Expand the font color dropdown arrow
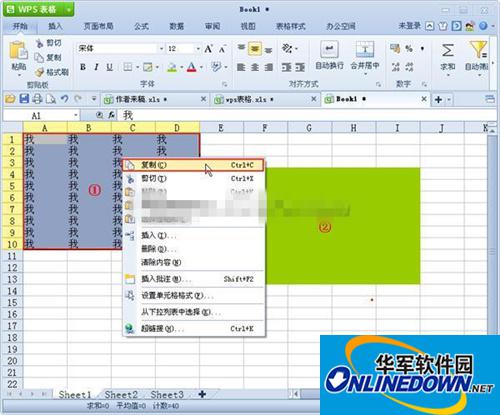This screenshot has height=415, width=500. point(201,68)
